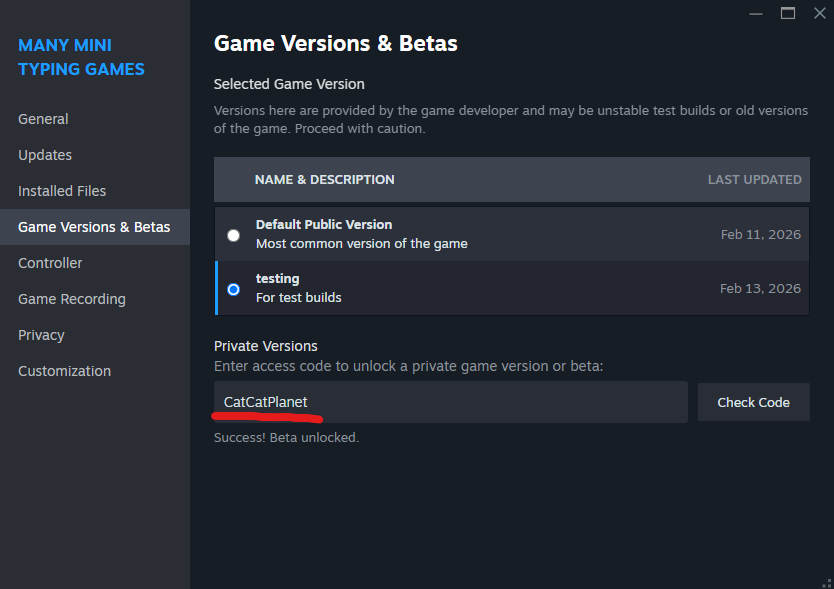Show the Game Recording settings
This screenshot has height=589, width=834.
tap(72, 299)
